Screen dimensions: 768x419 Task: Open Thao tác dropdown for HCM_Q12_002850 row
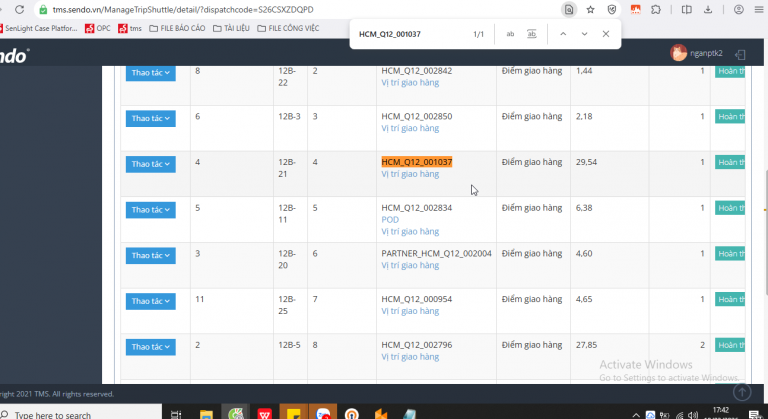150,118
